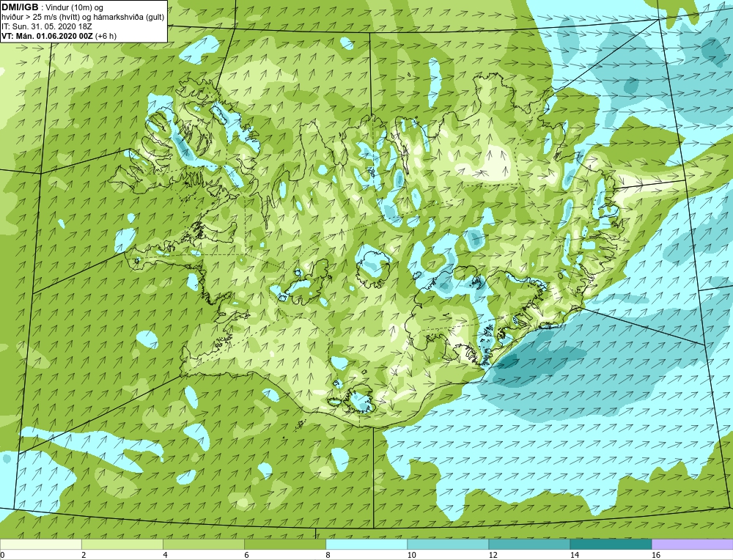Click the legend label '10'
This screenshot has width=733, height=560.
coord(411,555)
